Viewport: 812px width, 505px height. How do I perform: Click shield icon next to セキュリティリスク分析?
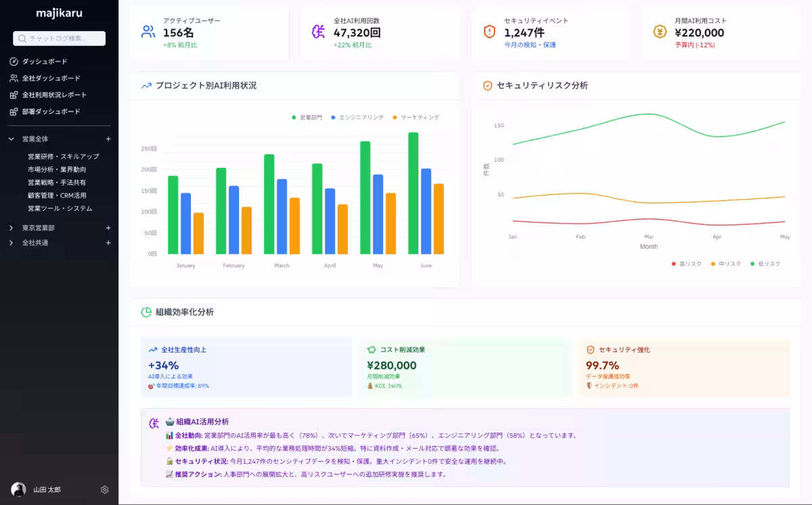pos(487,86)
